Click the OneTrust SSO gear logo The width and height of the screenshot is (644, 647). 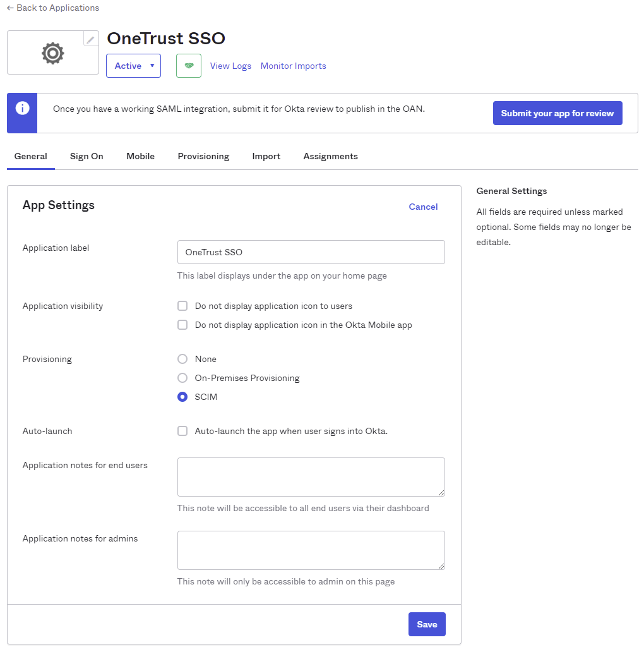[52, 52]
